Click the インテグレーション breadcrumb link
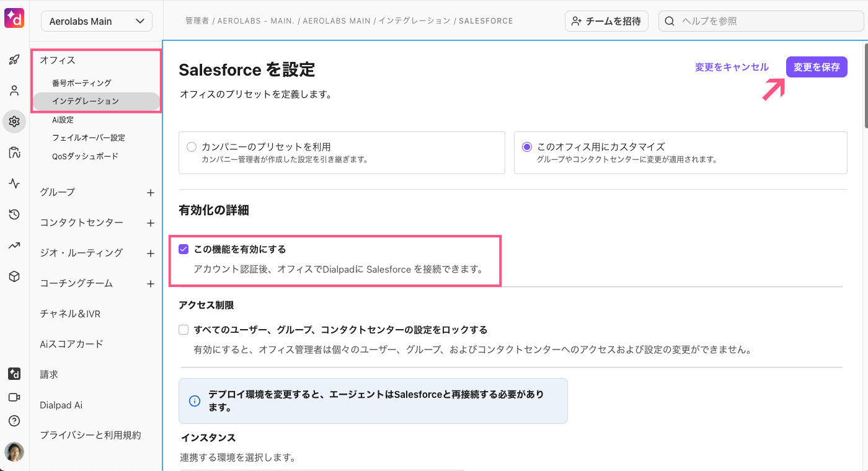 [414, 21]
